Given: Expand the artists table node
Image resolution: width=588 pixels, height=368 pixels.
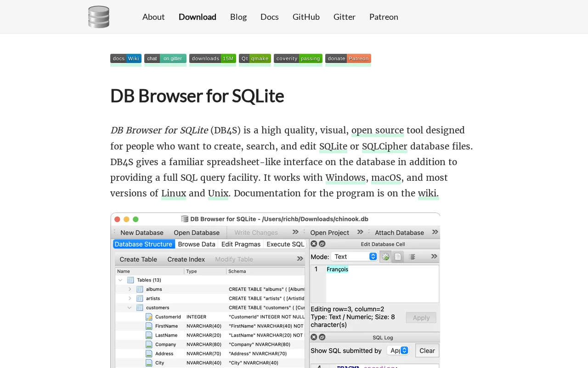Looking at the screenshot, I should (130, 299).
